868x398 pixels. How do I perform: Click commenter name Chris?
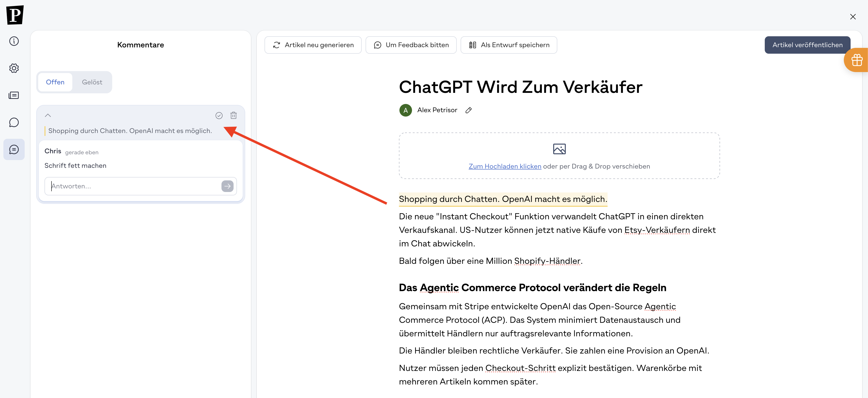click(53, 151)
